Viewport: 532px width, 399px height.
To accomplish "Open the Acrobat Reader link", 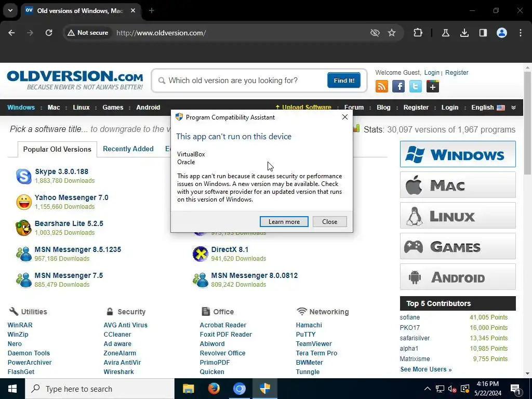I will 223,325.
